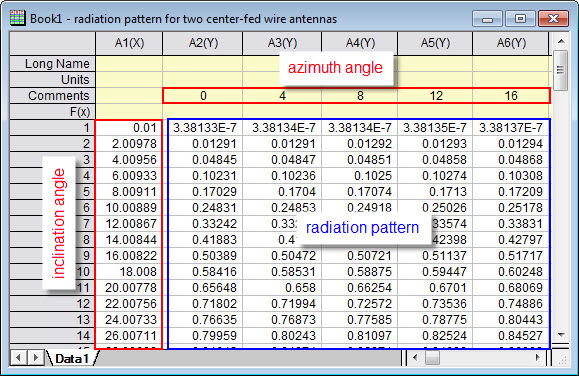The height and width of the screenshot is (376, 579).
Task: Click the sheet tab scroll-left arrow
Action: [18, 358]
